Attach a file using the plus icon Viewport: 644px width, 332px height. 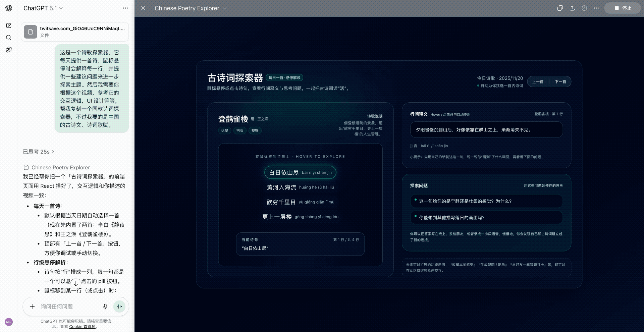pyautogui.click(x=32, y=306)
